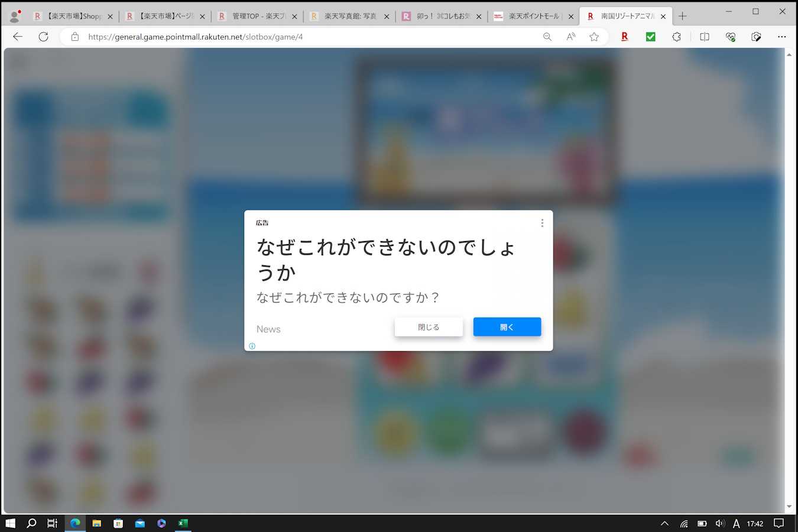Viewport: 798px width, 532px height.
Task: Open the ad options three-dot menu
Action: pyautogui.click(x=542, y=223)
